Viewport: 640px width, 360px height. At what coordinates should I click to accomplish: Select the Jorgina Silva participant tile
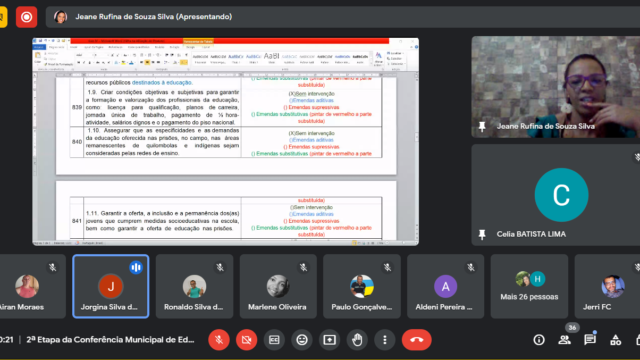111,286
